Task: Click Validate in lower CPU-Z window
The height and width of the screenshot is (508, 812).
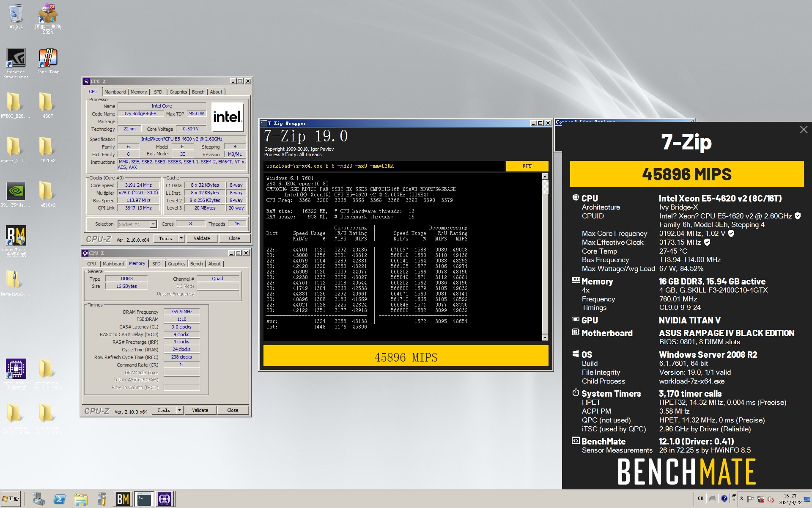Action: [x=200, y=410]
